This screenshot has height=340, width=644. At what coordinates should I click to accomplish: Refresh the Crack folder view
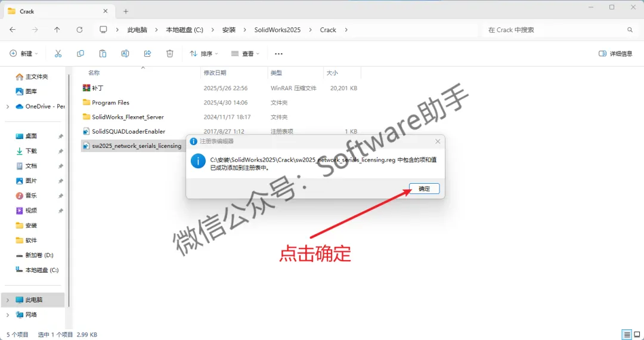80,30
